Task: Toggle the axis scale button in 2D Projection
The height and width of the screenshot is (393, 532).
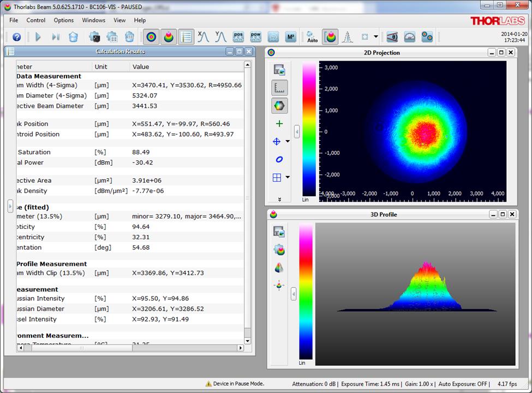Action: (x=279, y=88)
